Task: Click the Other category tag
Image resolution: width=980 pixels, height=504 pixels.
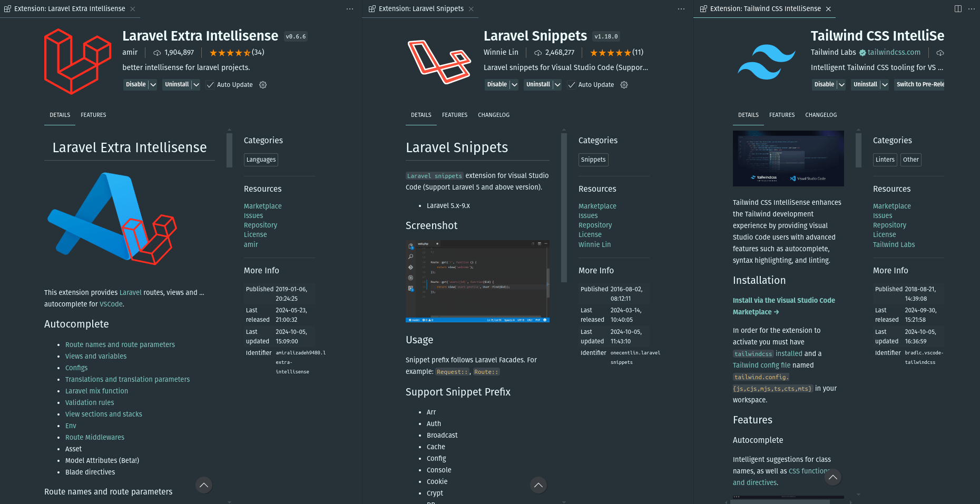Action: click(910, 160)
